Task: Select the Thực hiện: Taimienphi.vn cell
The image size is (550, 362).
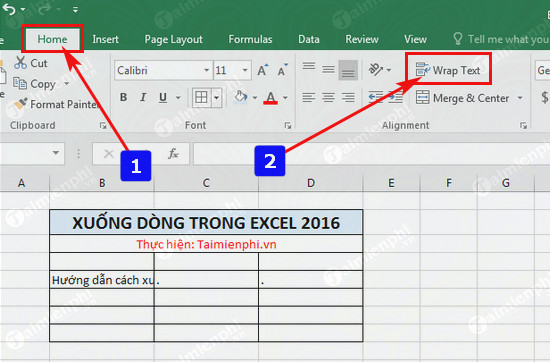Action: (x=206, y=244)
